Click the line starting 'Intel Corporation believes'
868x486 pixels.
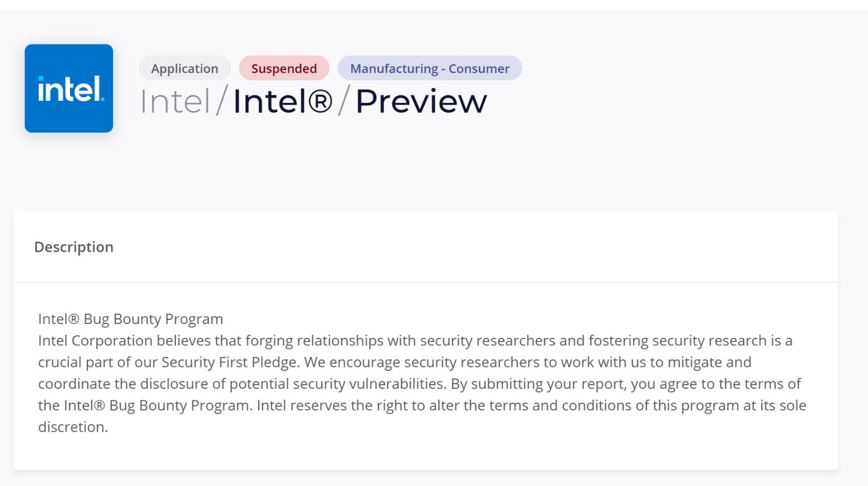tap(415, 340)
